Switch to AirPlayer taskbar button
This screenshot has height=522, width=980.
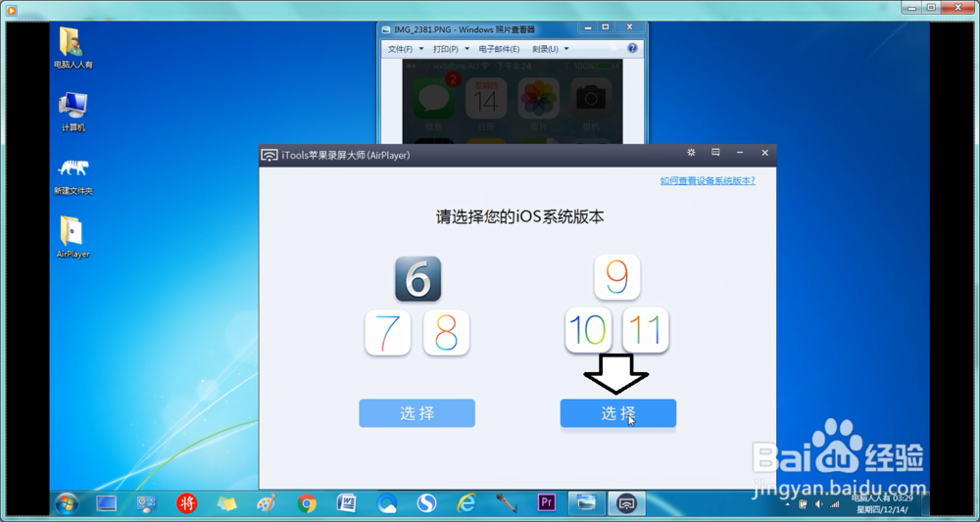click(x=627, y=503)
